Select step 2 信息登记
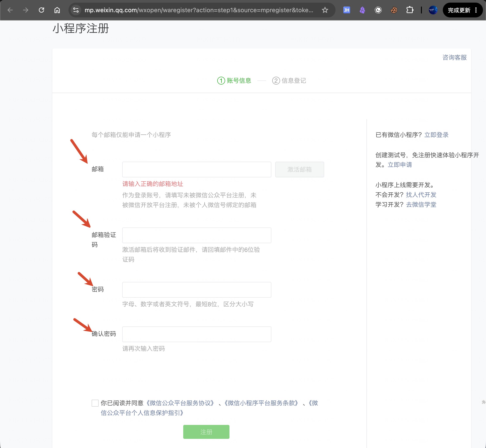Image resolution: width=486 pixels, height=448 pixels. click(289, 80)
